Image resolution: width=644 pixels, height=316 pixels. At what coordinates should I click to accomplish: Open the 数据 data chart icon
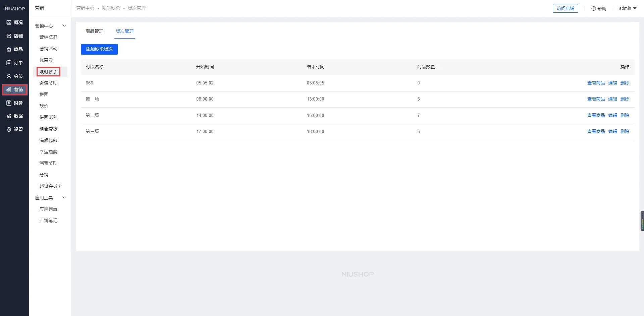click(x=9, y=116)
